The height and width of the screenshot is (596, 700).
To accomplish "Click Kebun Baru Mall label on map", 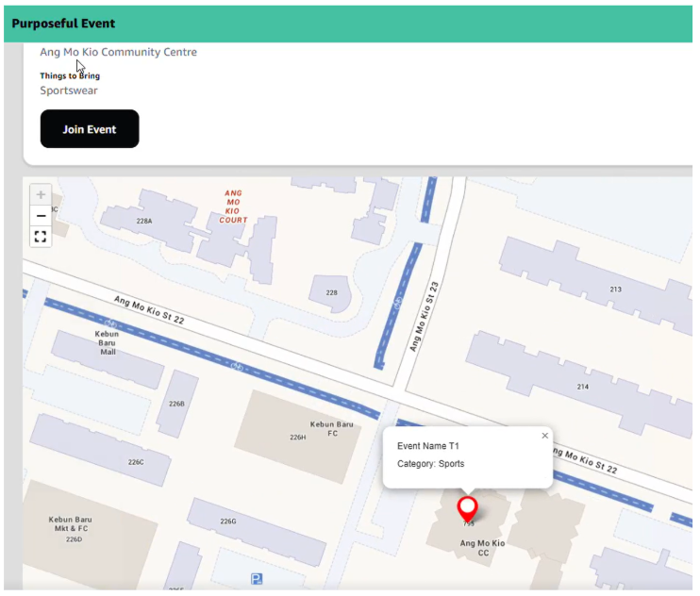I will 108,342.
